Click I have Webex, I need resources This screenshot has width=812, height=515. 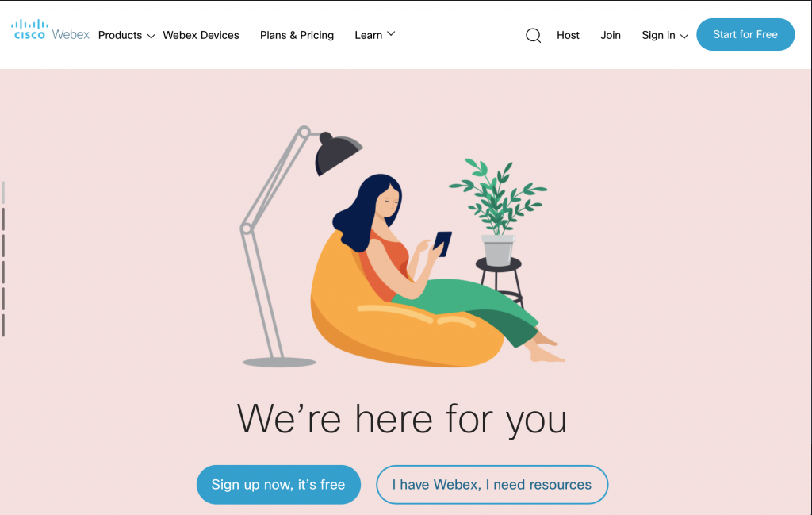[x=492, y=484]
